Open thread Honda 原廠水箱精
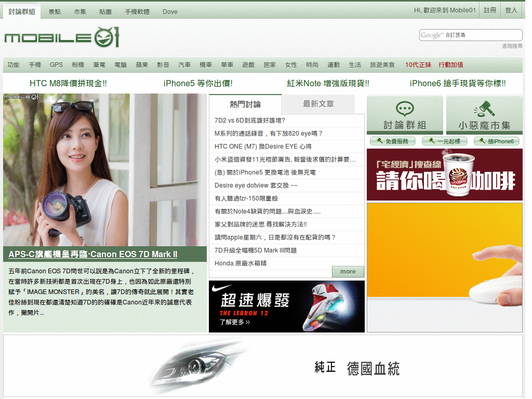The image size is (532, 399). coord(240,263)
